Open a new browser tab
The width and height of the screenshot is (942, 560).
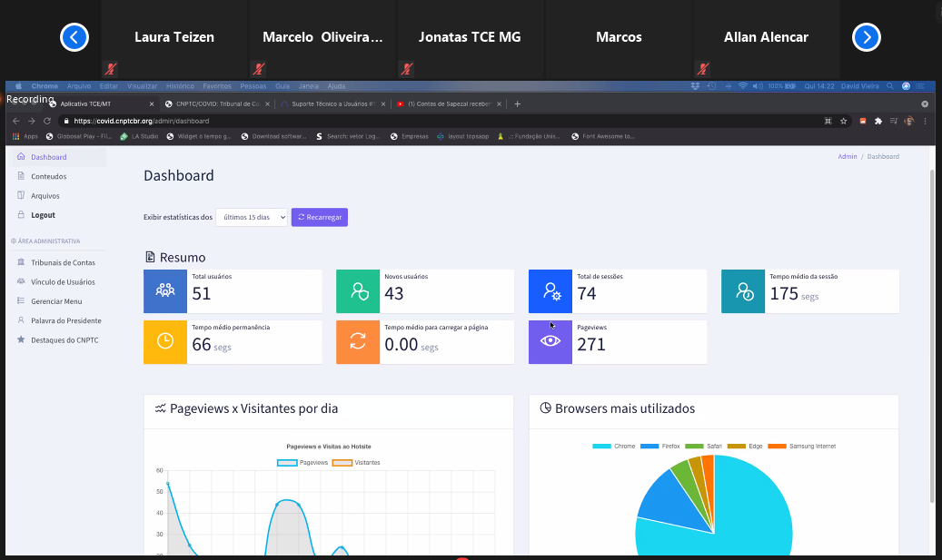pyautogui.click(x=517, y=103)
